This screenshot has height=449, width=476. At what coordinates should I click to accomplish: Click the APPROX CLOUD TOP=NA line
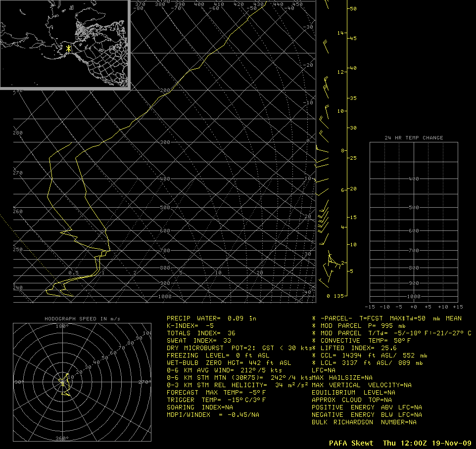click(352, 400)
